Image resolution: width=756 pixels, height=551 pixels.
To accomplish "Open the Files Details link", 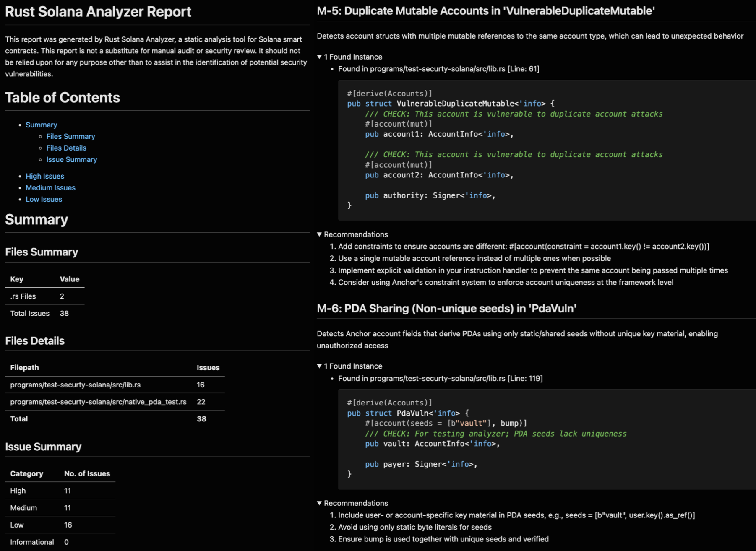I will pyautogui.click(x=66, y=148).
